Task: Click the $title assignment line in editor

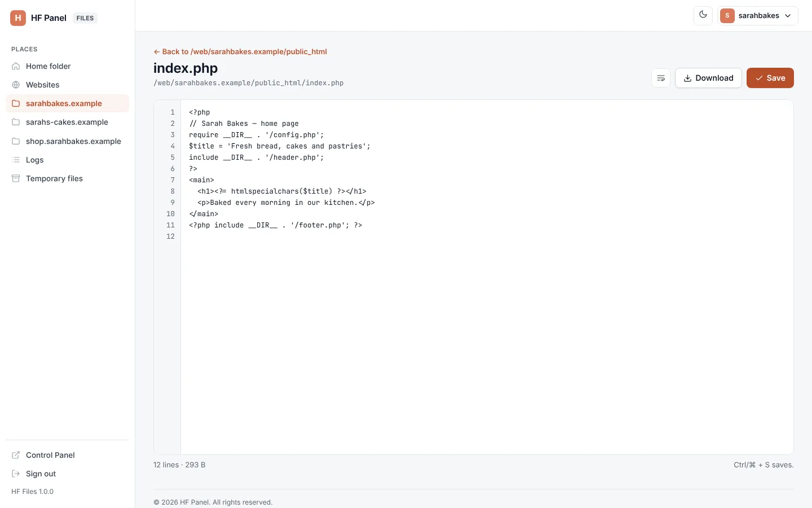Action: [280, 146]
